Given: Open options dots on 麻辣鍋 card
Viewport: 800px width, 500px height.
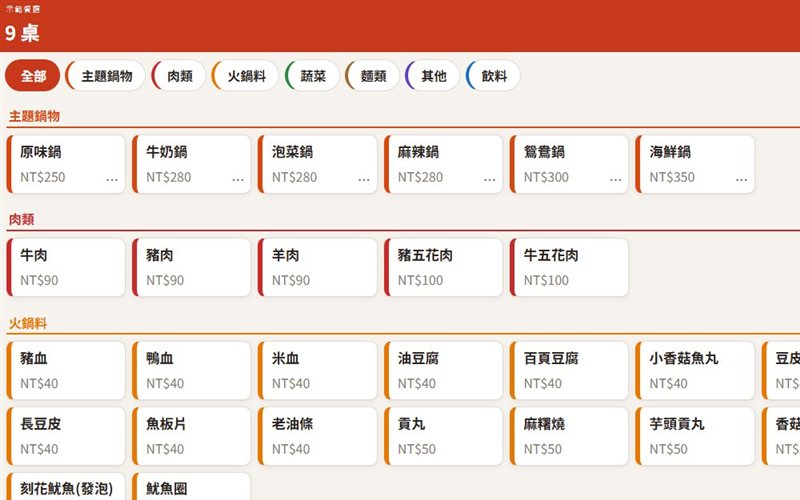Looking at the screenshot, I should 490,179.
